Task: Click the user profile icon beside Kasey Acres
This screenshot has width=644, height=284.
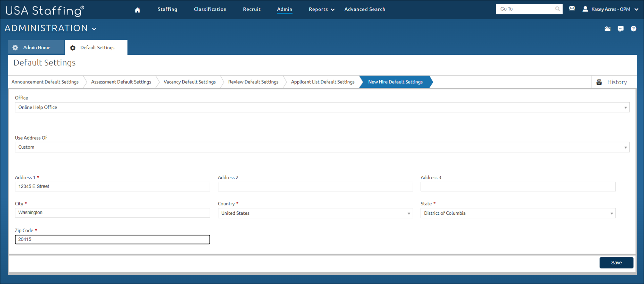Action: coord(585,9)
